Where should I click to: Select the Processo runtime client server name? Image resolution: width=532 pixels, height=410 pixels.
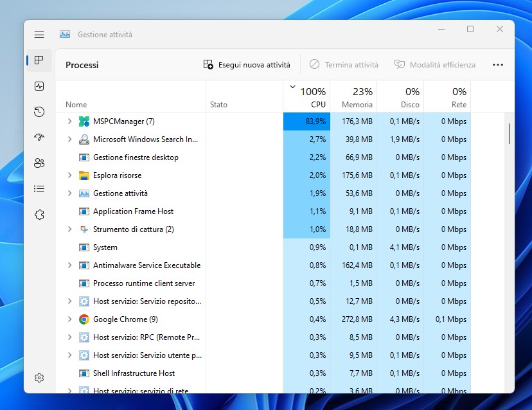point(144,283)
